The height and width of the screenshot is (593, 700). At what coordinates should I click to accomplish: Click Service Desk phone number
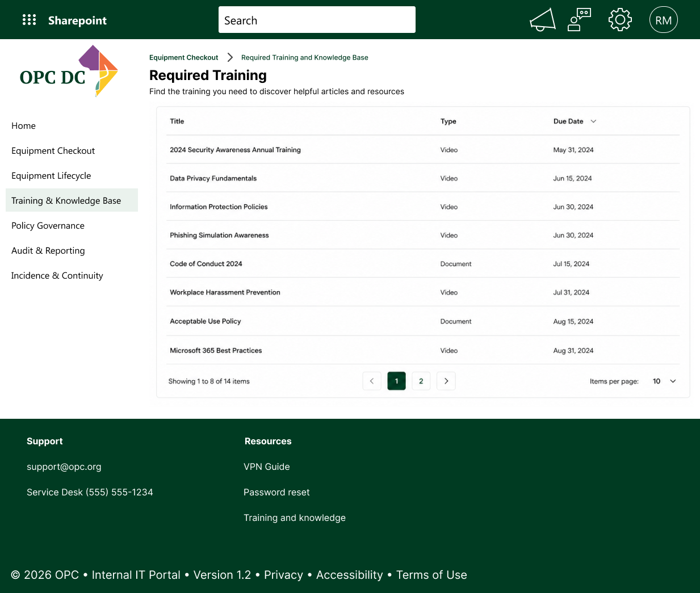tap(90, 493)
